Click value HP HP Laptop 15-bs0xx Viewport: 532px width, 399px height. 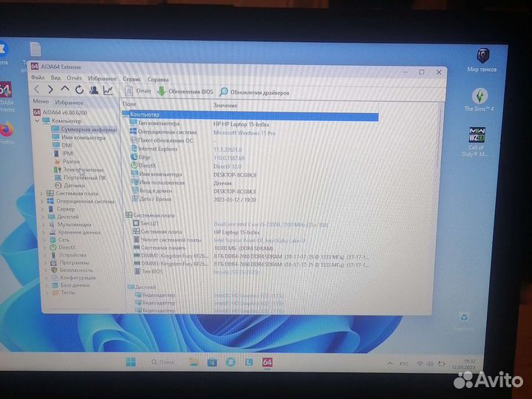(x=241, y=125)
